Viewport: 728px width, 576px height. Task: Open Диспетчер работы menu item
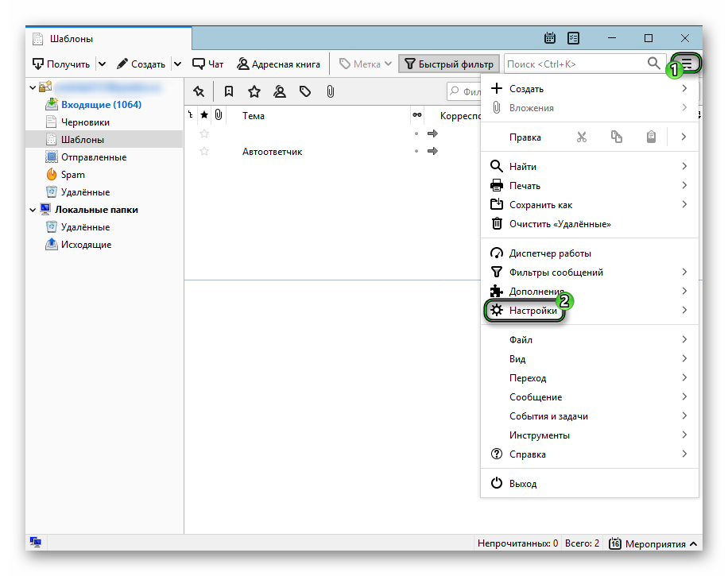tap(589, 253)
